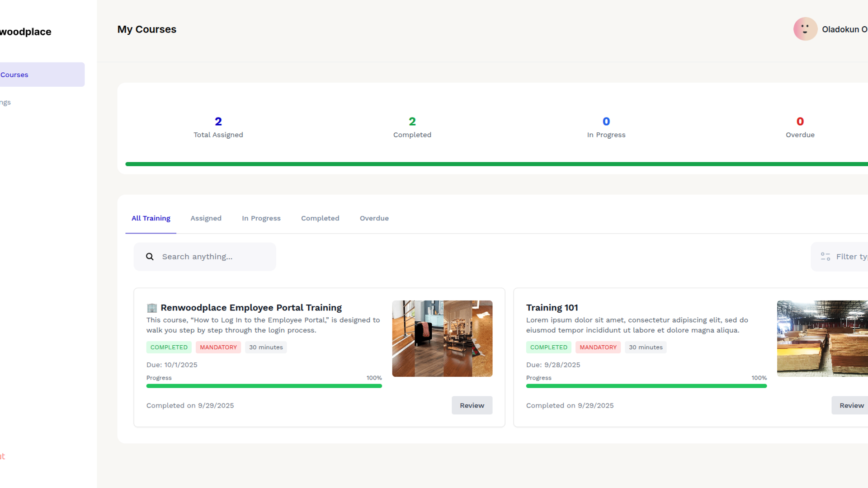
Task: Click the Employee Portal Training thumbnail image
Action: [x=442, y=338]
